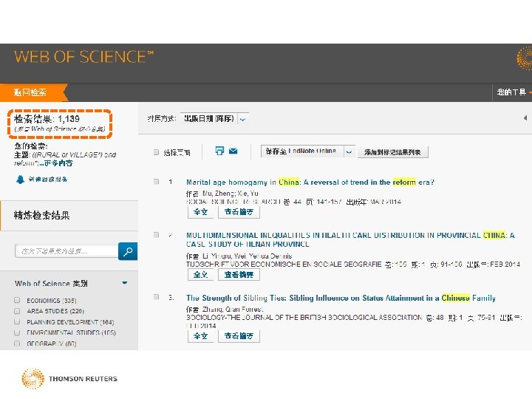Open the 保存至 EndNote Online dropdown
532x399 pixels.
307,151
